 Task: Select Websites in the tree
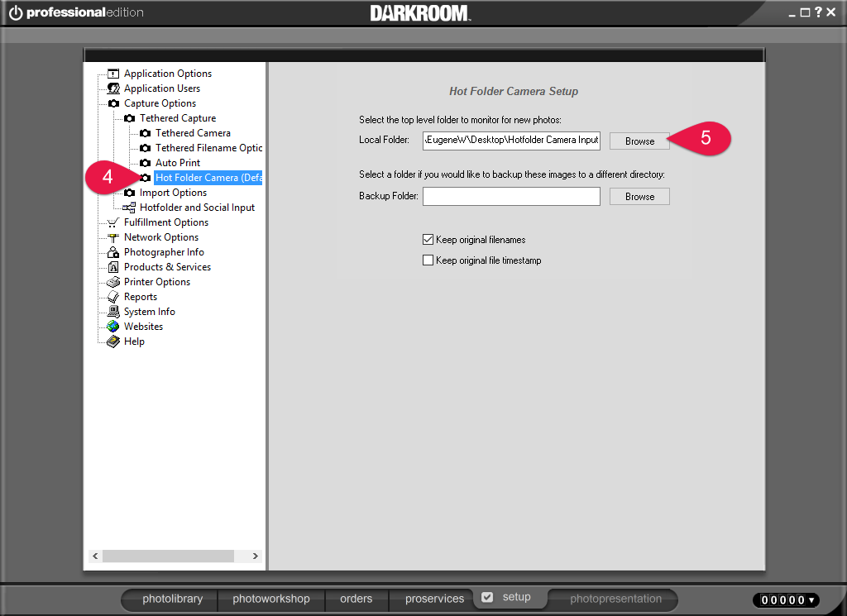143,327
